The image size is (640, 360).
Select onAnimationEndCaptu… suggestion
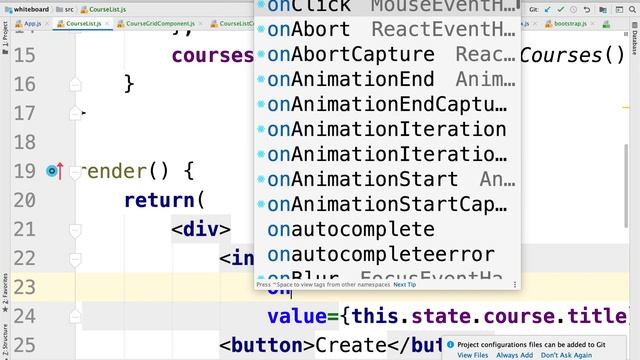(x=387, y=104)
